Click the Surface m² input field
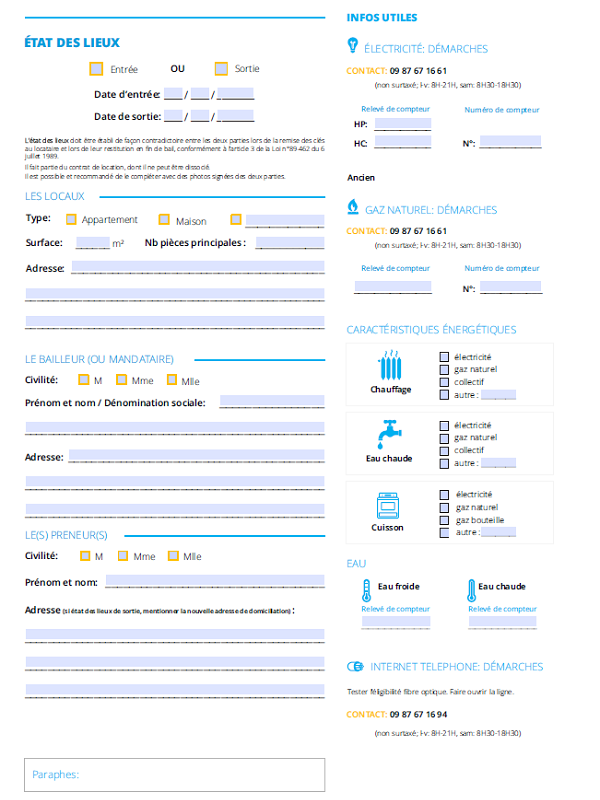 (x=93, y=242)
